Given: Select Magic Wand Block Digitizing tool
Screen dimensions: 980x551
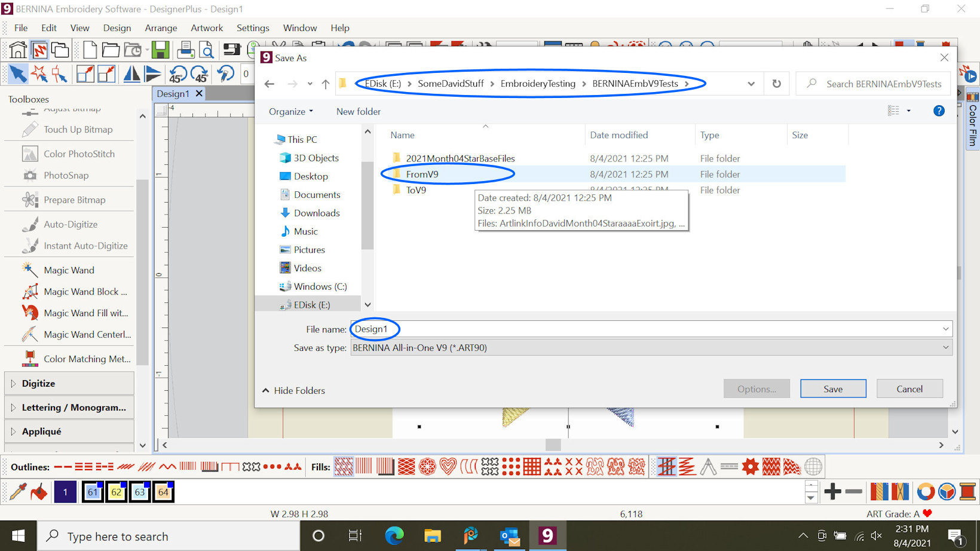Looking at the screenshot, I should point(85,292).
